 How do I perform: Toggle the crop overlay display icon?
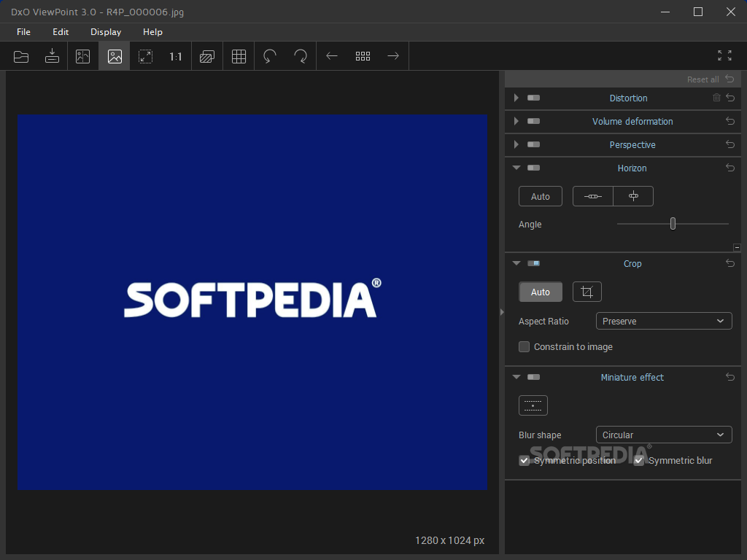coord(206,56)
